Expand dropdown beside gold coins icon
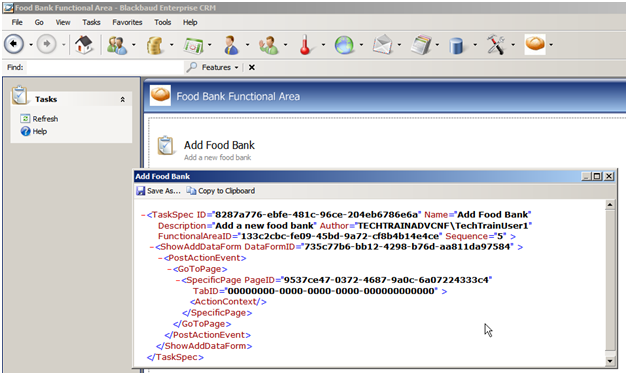The height and width of the screenshot is (375, 628). [171, 45]
